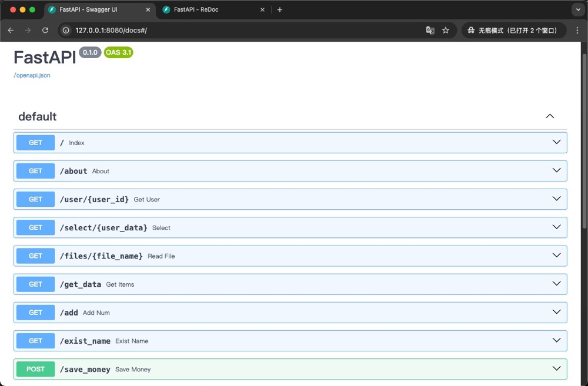The height and width of the screenshot is (386, 588).
Task: Expand the /files/{file_name} Read File endpoint
Action: 556,256
